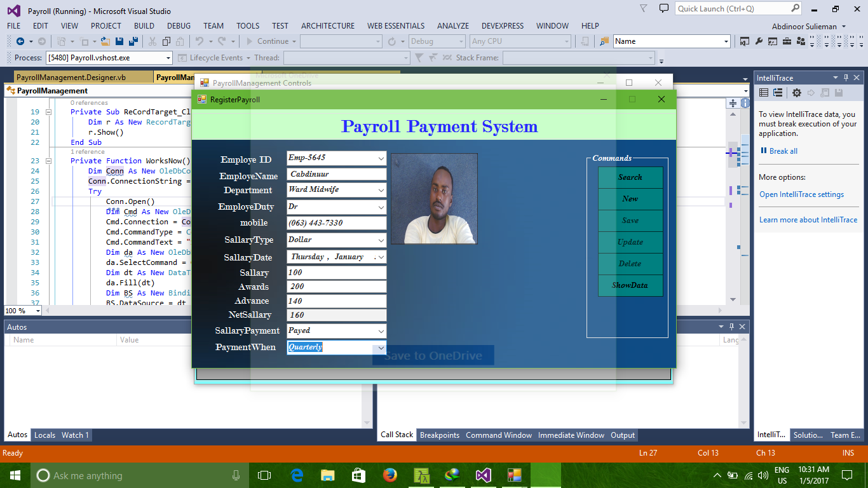
Task: Open the Action Center notification icon
Action: click(846, 475)
